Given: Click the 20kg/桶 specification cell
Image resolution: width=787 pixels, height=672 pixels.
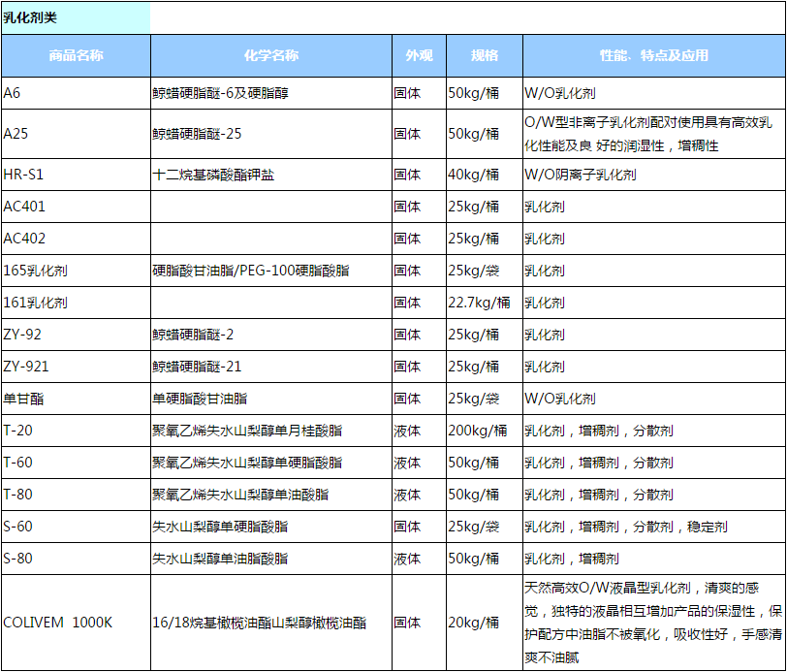Looking at the screenshot, I should (x=485, y=623).
